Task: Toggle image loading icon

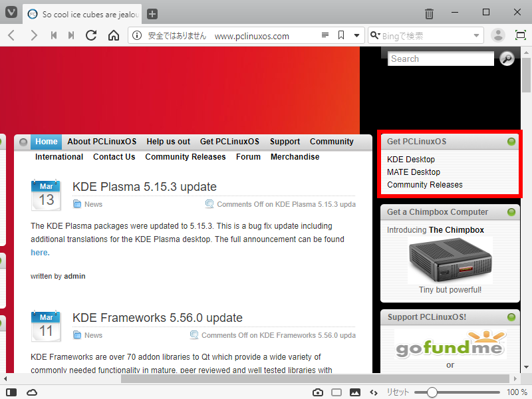Action: pyautogui.click(x=355, y=392)
